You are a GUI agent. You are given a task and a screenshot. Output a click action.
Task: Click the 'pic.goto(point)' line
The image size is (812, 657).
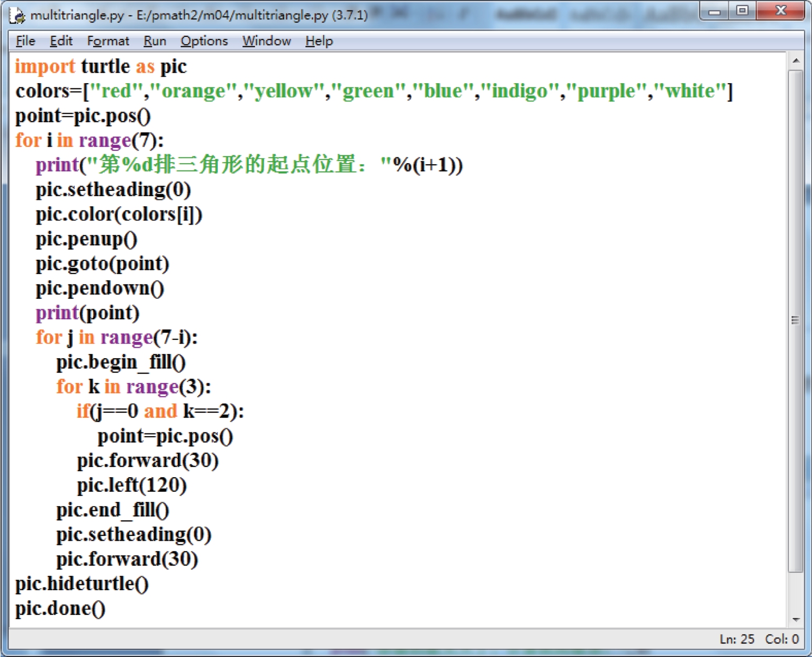pyautogui.click(x=103, y=264)
